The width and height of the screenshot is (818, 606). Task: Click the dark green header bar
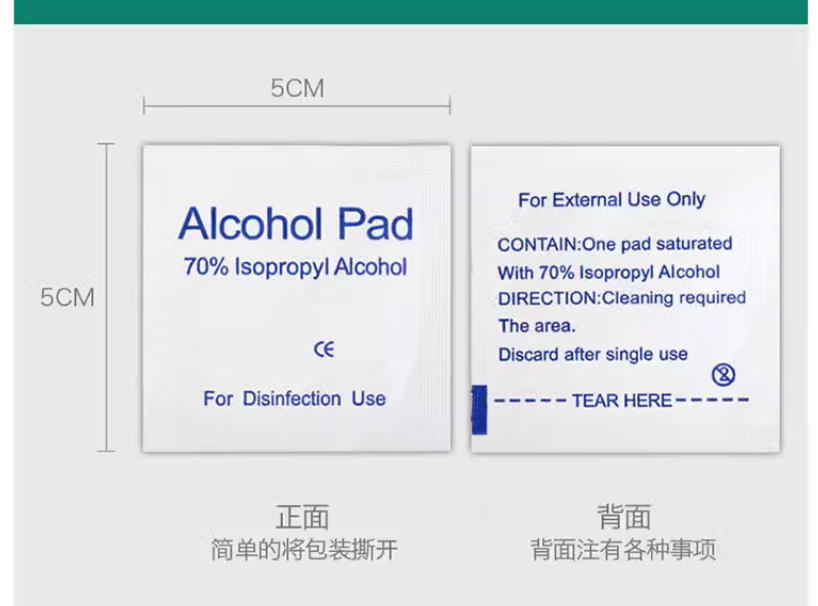pos(409,11)
